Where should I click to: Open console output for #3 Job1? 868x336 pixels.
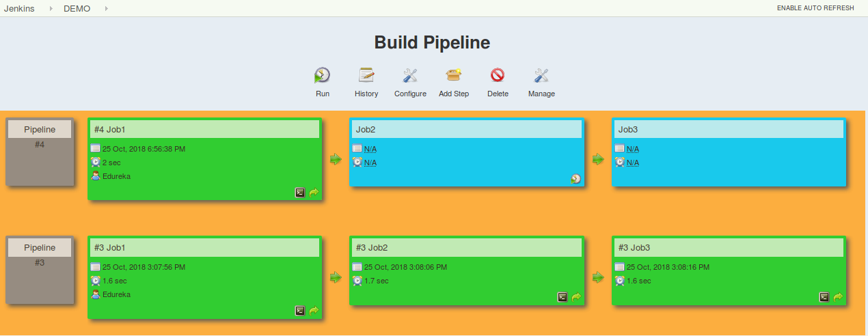[300, 311]
